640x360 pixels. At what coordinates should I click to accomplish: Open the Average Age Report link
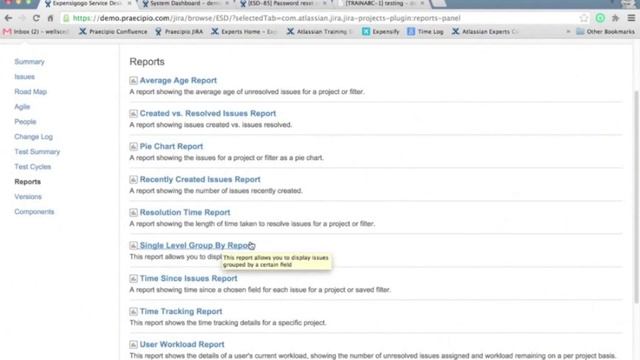(x=178, y=80)
